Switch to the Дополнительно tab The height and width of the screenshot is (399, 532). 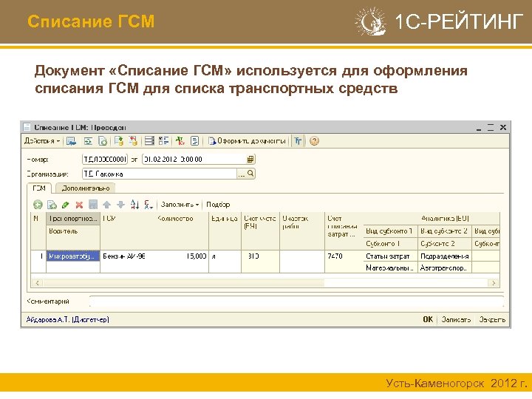coord(86,188)
